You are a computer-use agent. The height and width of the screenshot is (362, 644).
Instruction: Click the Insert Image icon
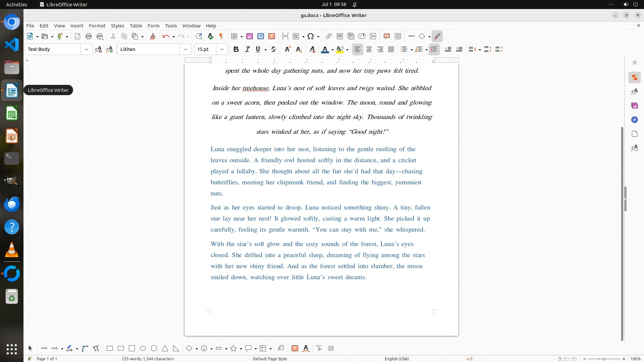[250, 37]
